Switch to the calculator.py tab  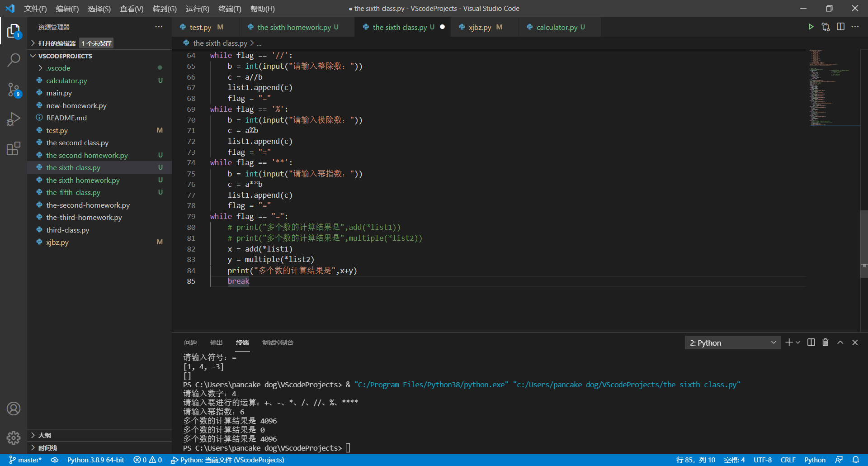tap(557, 27)
